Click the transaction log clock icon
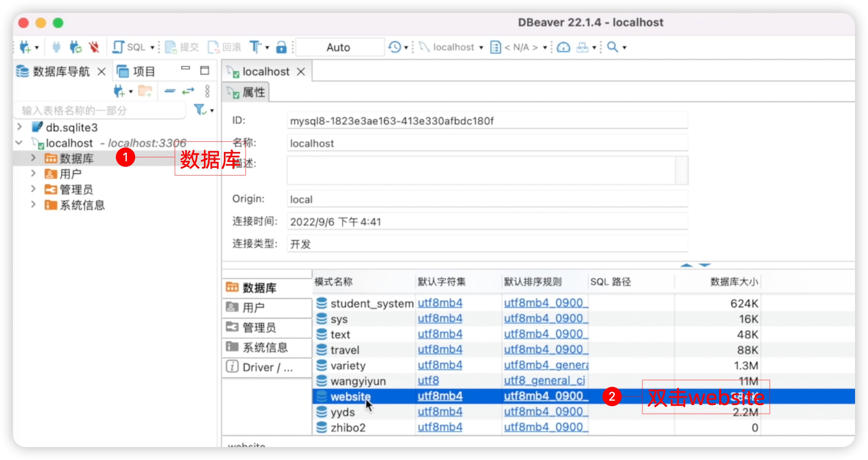Screen dimensions: 868x460 395,47
